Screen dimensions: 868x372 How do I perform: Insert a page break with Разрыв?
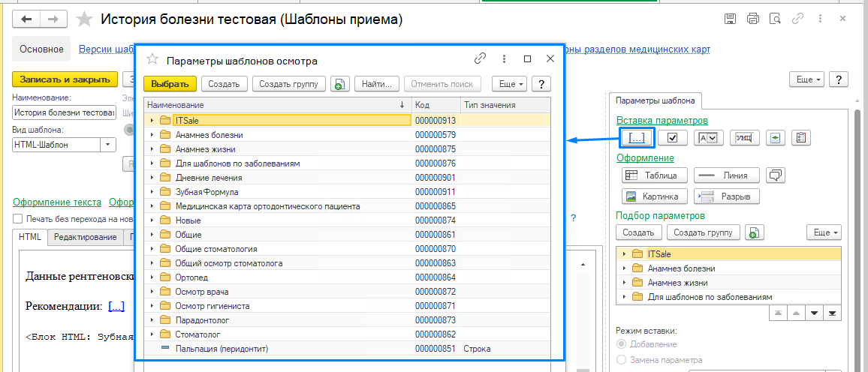coord(728,196)
